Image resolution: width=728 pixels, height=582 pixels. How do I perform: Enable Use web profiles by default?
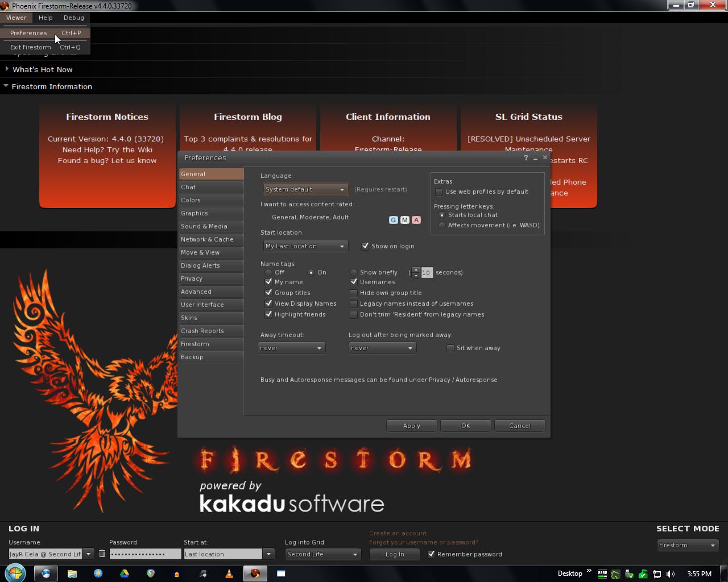439,192
